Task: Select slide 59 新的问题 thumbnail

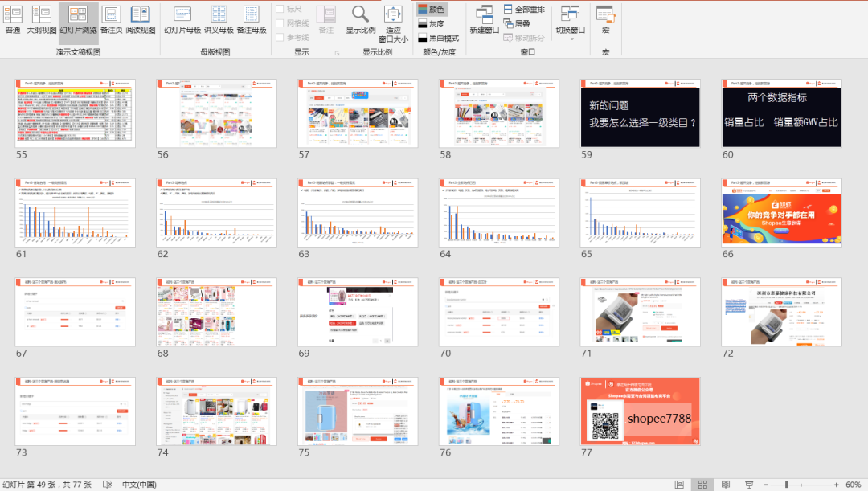Action: pyautogui.click(x=640, y=113)
